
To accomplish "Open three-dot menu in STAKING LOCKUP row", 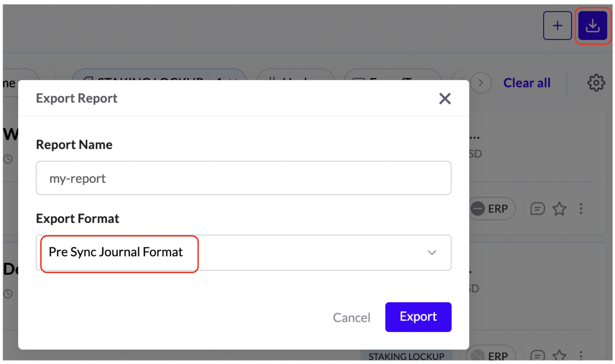I will click(581, 355).
